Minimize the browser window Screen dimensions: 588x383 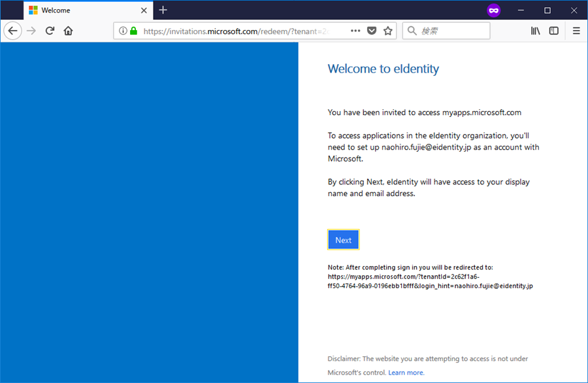[x=521, y=10]
